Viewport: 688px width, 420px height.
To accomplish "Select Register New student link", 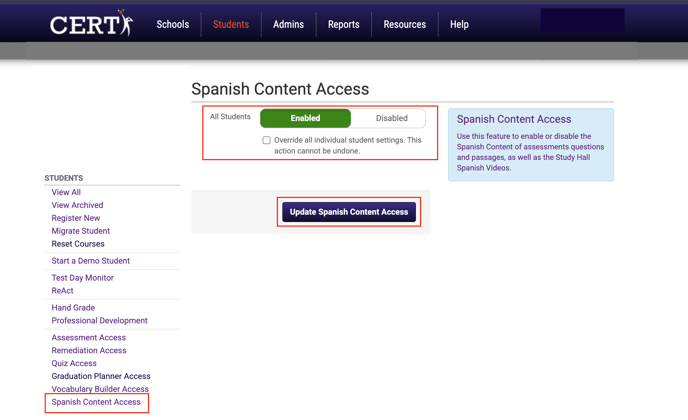I will [x=76, y=218].
